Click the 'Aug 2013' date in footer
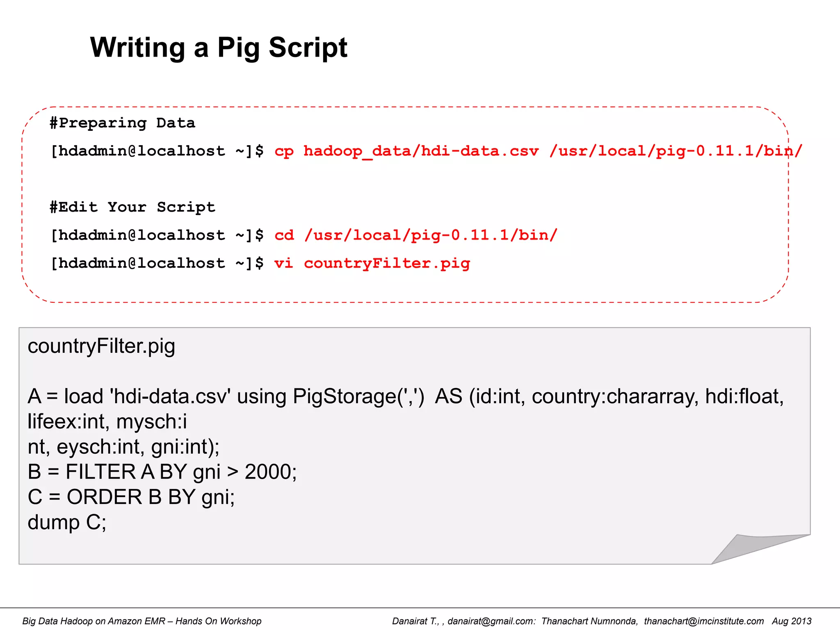The width and height of the screenshot is (840, 630). 792,621
